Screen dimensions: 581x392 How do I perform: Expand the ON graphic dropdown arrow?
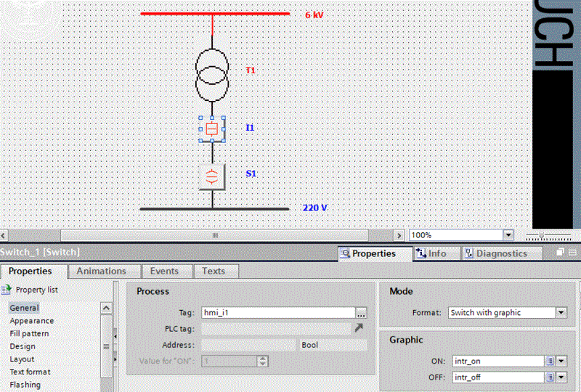(561, 361)
